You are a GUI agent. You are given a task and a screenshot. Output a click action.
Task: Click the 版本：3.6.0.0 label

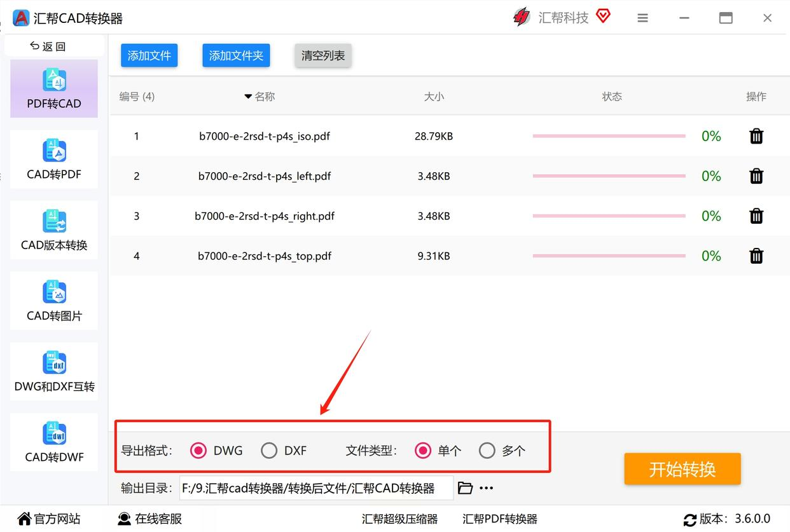(x=735, y=519)
